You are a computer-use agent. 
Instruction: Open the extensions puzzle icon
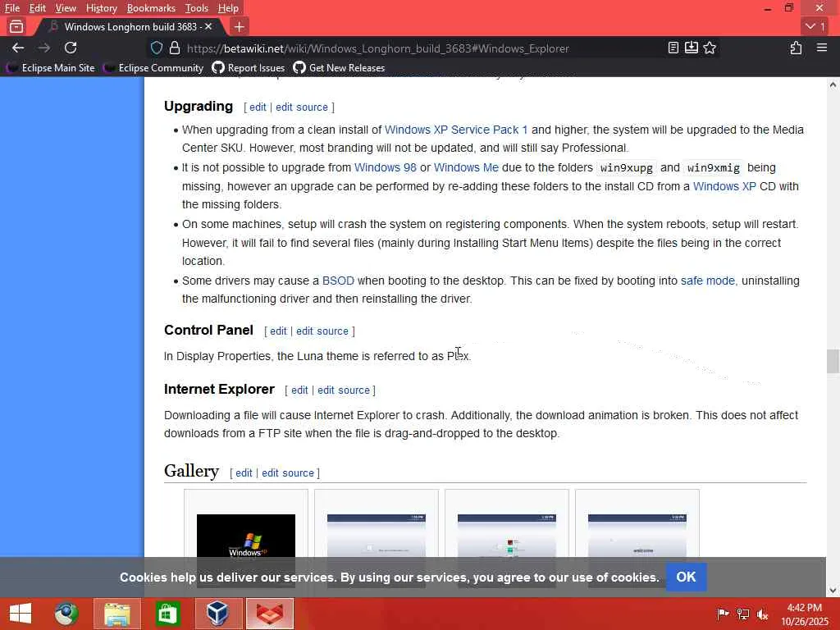tap(796, 48)
